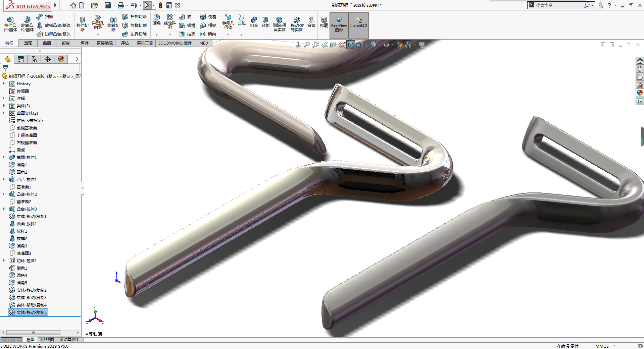Expand the FeatureManager tabs chevron arrow
This screenshot has height=349, width=644.
click(x=77, y=59)
